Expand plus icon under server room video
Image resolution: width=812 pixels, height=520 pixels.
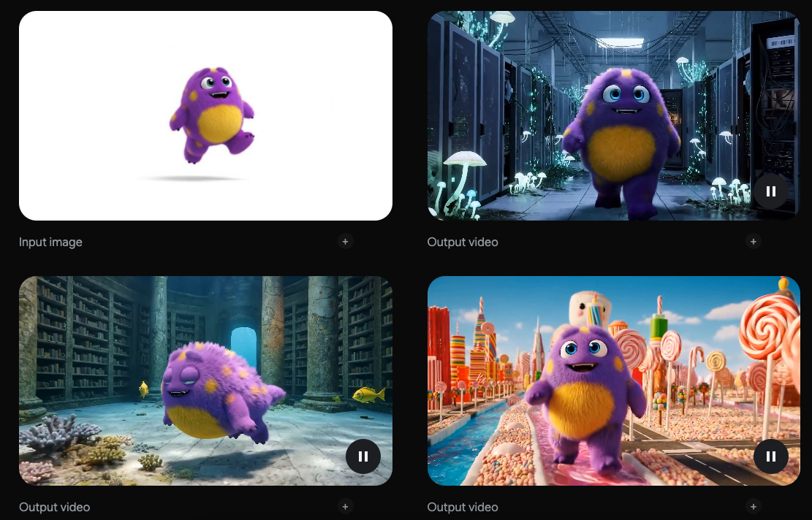tap(754, 242)
